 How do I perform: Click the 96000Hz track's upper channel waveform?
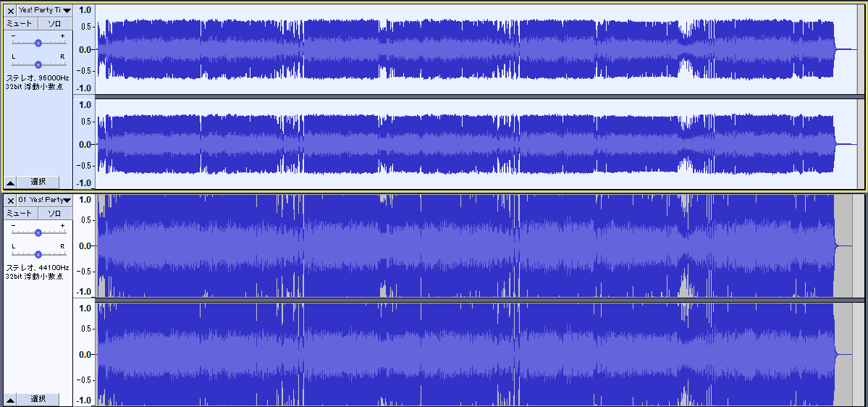tap(476, 50)
